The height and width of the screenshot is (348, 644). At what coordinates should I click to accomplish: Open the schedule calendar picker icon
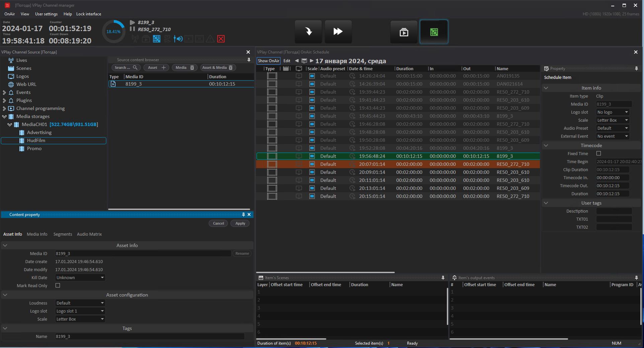tap(304, 61)
